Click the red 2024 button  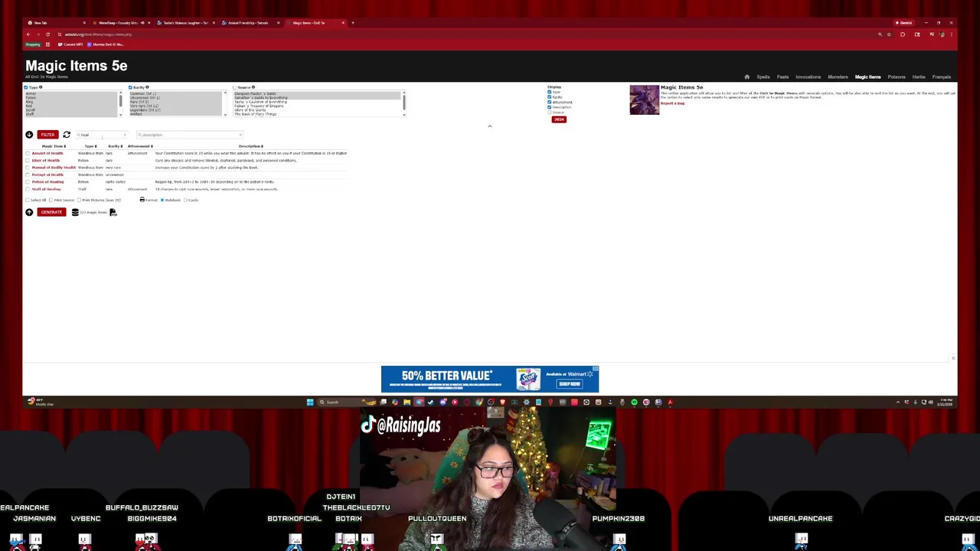tap(559, 119)
